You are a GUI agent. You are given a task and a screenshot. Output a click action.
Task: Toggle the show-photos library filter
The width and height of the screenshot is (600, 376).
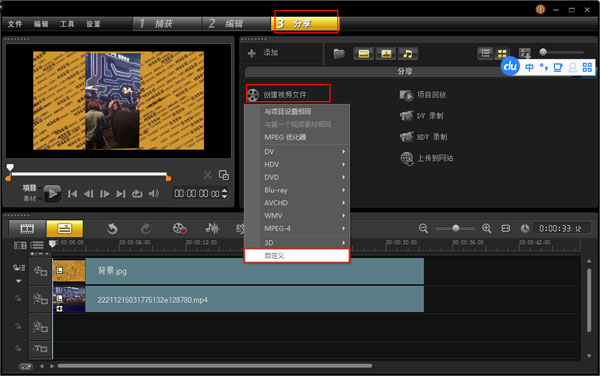386,54
